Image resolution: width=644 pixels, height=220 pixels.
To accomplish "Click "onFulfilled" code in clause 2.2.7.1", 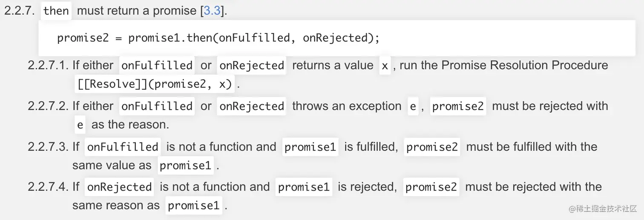I will pos(157,66).
